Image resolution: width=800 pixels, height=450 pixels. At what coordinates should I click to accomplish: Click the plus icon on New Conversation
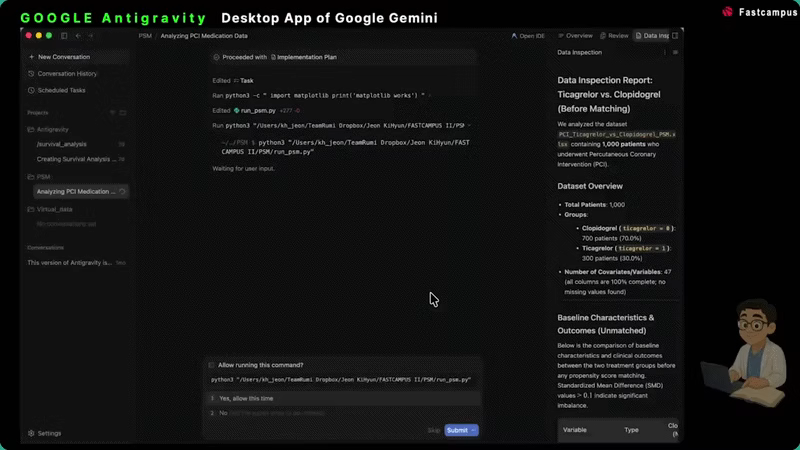(31, 57)
